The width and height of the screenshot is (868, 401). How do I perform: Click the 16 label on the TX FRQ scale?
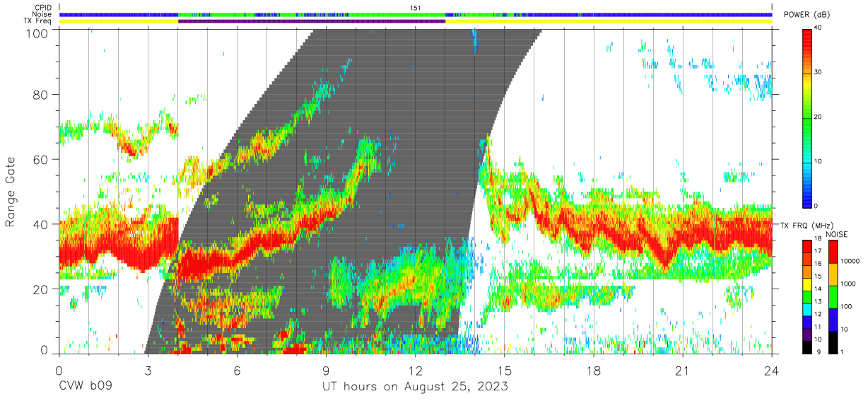tap(818, 265)
